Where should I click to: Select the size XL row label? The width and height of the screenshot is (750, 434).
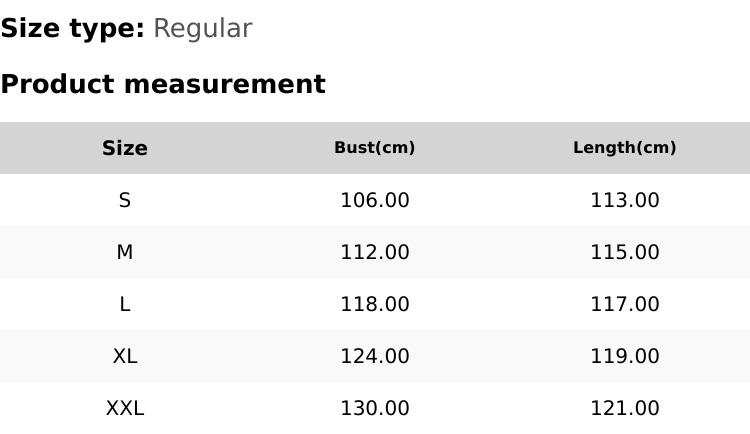[x=125, y=356]
